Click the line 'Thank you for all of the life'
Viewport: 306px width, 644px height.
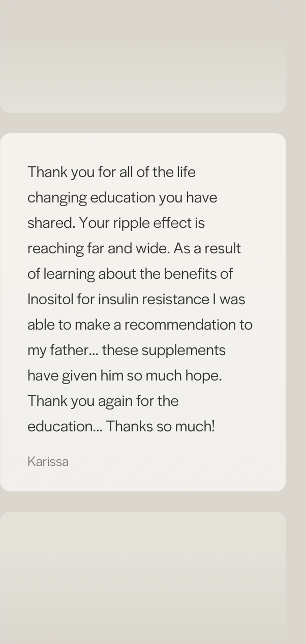click(111, 172)
